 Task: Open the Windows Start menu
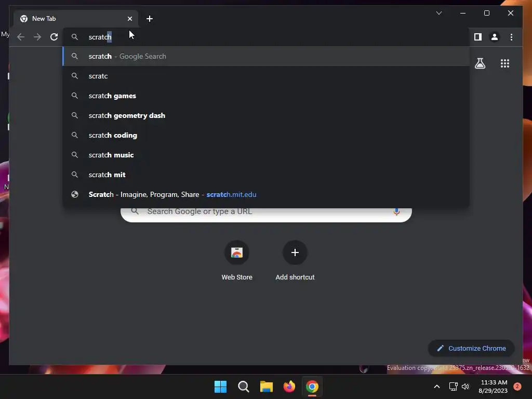click(x=220, y=387)
